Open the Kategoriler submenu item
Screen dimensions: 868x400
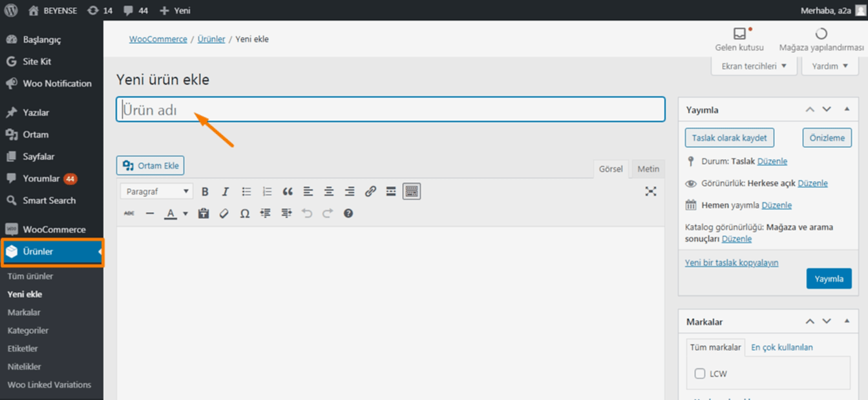28,330
